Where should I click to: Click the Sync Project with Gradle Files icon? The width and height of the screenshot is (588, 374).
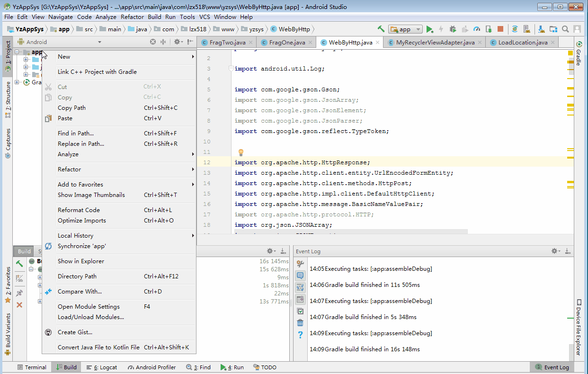point(515,29)
